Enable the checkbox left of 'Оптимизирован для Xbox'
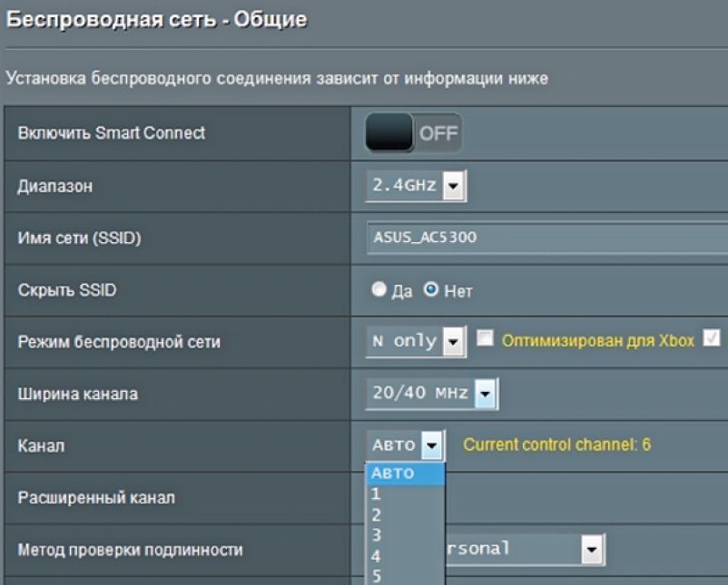 [x=486, y=339]
